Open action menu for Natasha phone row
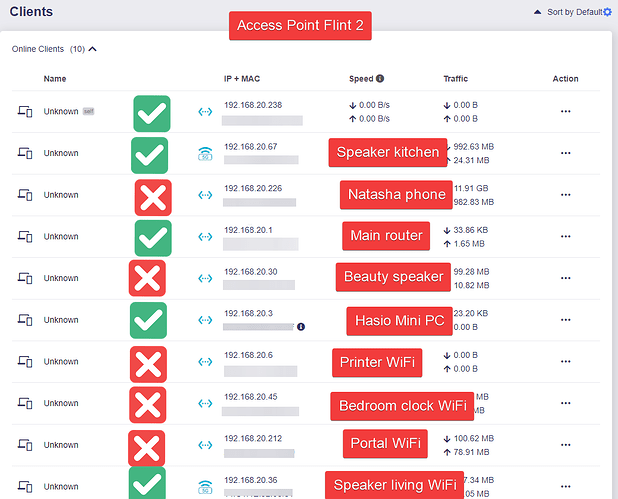Image resolution: width=618 pixels, height=499 pixels. pos(565,195)
